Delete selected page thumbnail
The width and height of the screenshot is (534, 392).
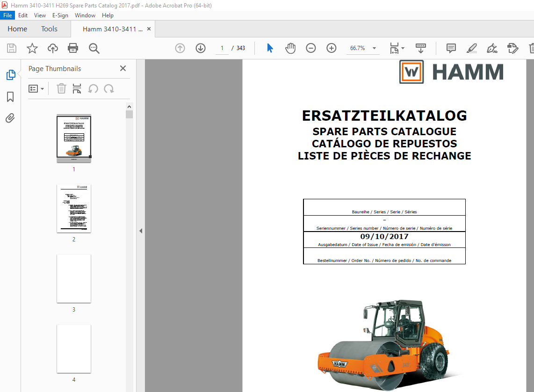pyautogui.click(x=61, y=88)
